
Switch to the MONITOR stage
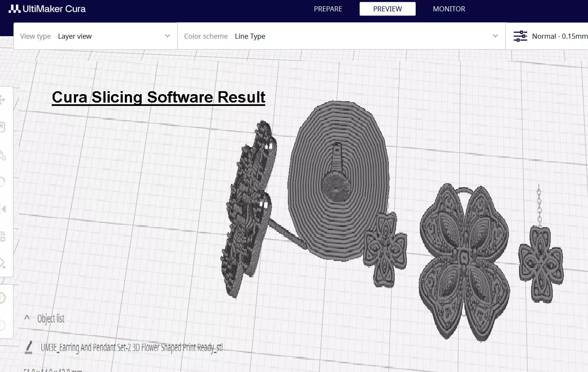(x=449, y=9)
